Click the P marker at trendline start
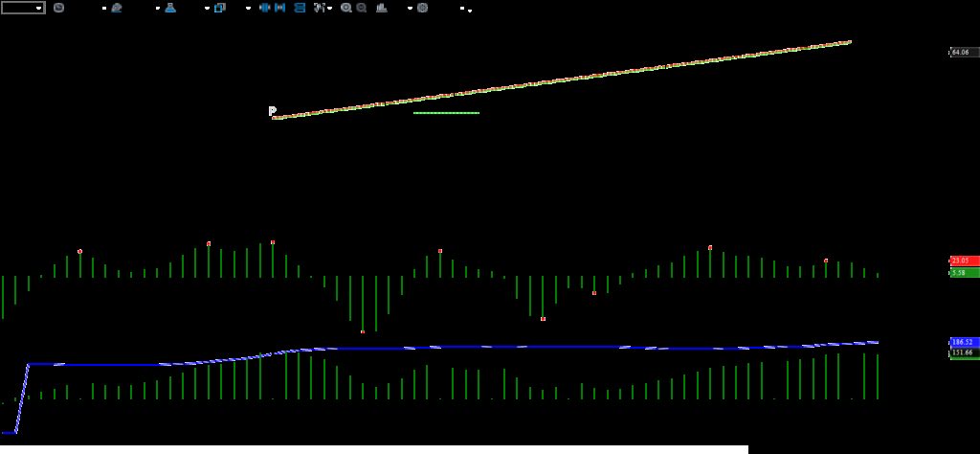Screen dimensions: 980x454 pyautogui.click(x=272, y=111)
